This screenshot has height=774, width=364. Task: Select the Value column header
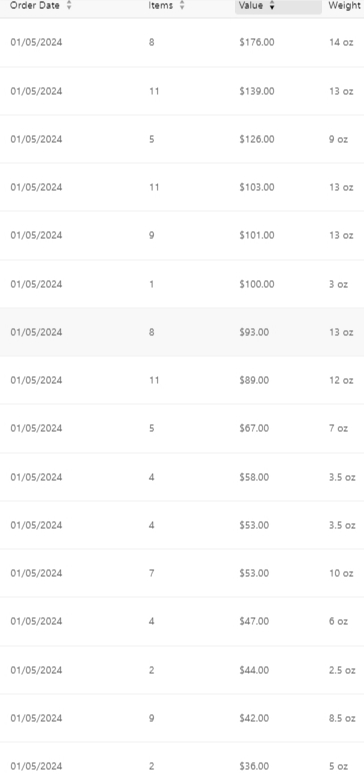pyautogui.click(x=278, y=6)
